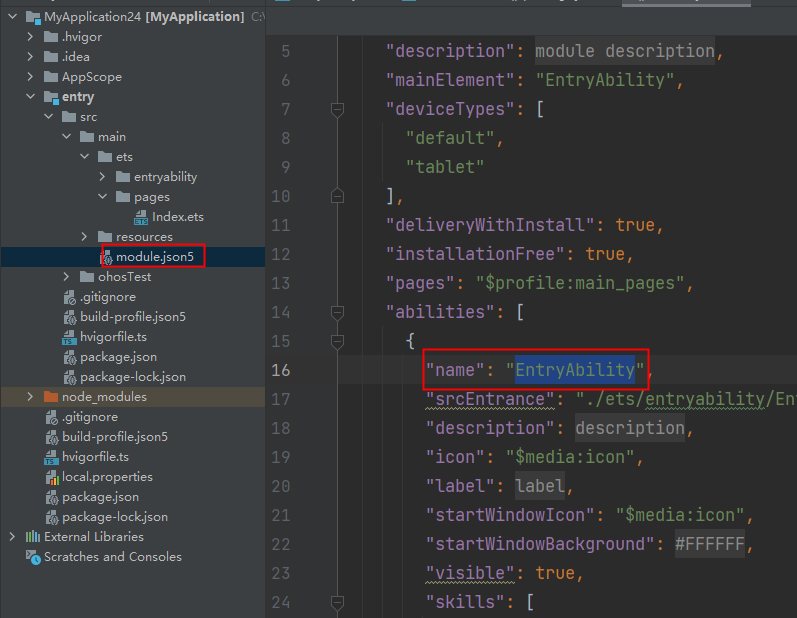Click the "visible" key on line 23
This screenshot has height=618, width=797.
tap(470, 573)
